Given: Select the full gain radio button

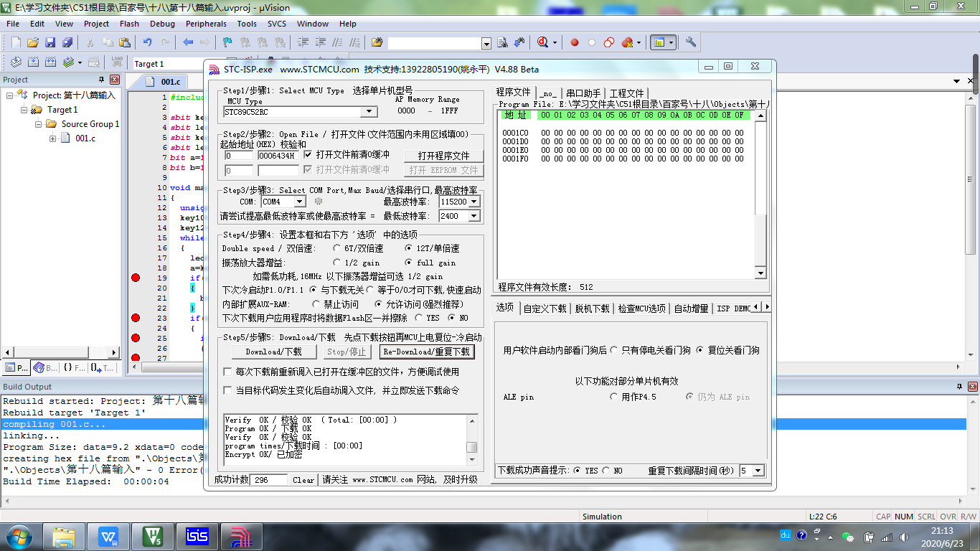Looking at the screenshot, I should point(409,263).
